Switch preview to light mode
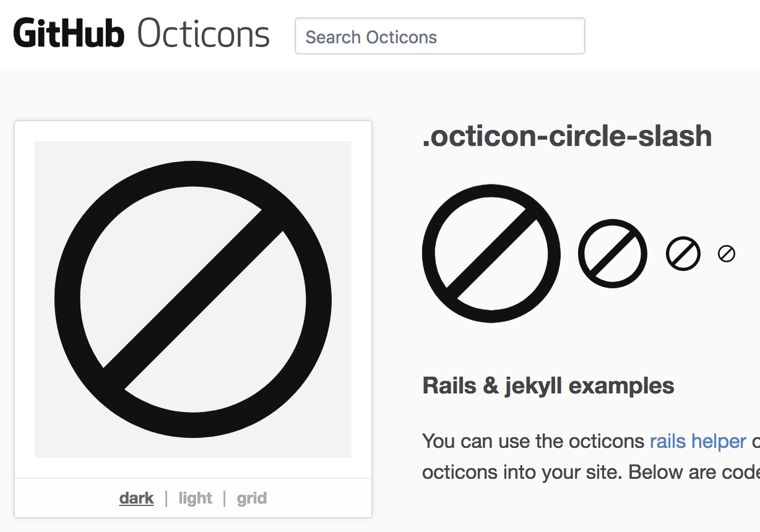 pyautogui.click(x=195, y=498)
